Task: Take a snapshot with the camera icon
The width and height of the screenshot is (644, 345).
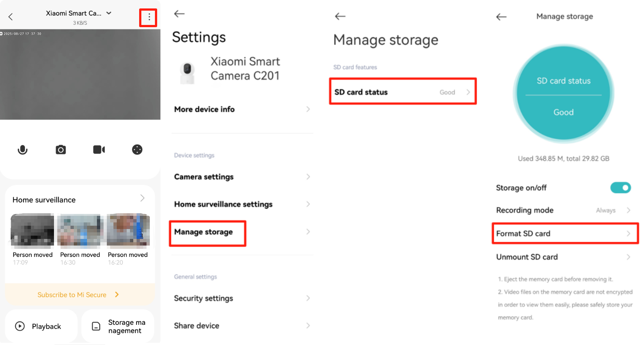Action: (x=61, y=150)
